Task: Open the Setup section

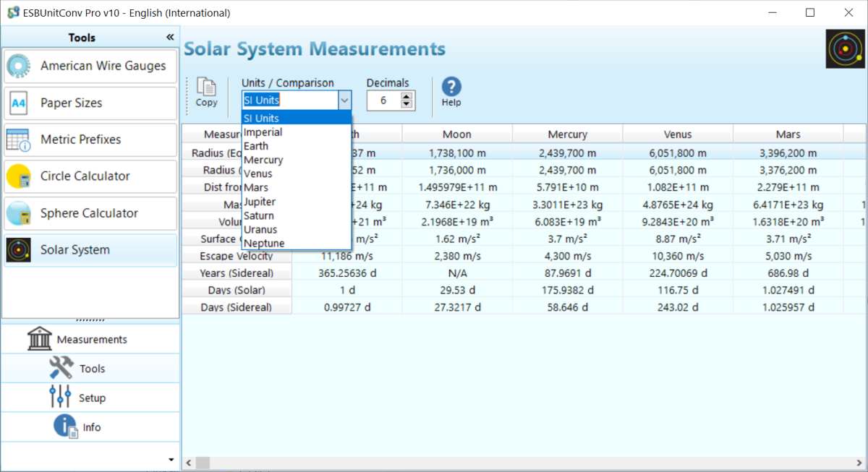Action: click(x=90, y=397)
